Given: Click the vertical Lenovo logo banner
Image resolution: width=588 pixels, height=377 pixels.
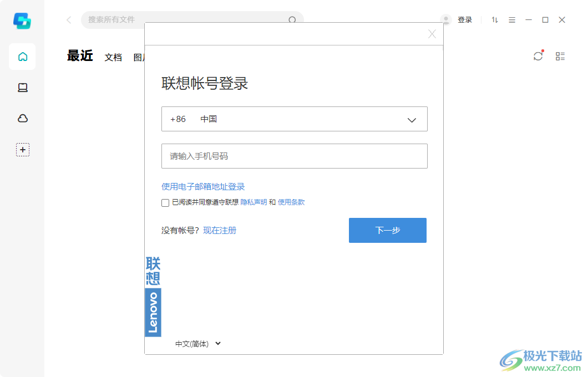Looking at the screenshot, I should (153, 297).
